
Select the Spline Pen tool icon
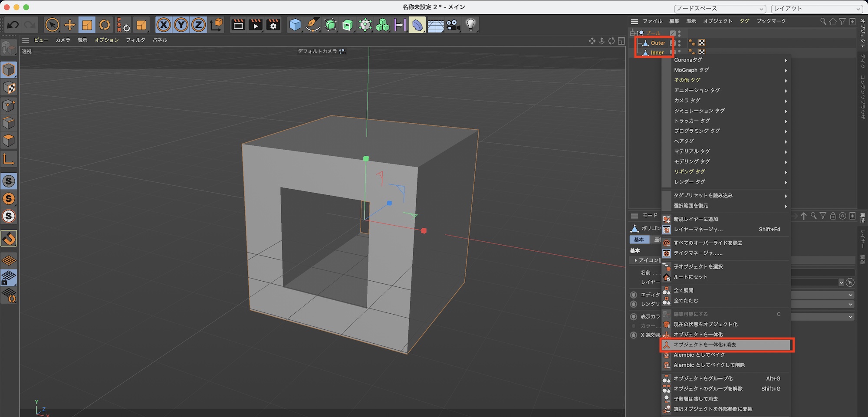pyautogui.click(x=312, y=25)
